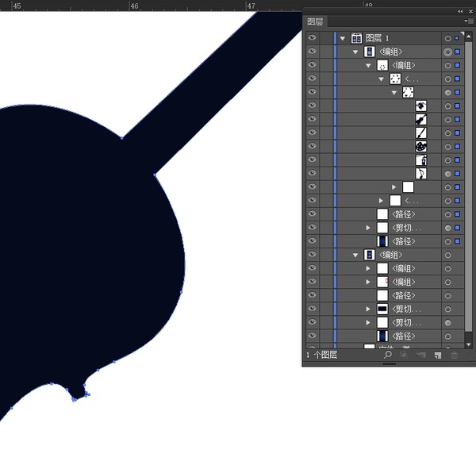Image resolution: width=476 pixels, height=465 pixels.
Task: Click the 图层 1 layer name
Action: pos(377,38)
